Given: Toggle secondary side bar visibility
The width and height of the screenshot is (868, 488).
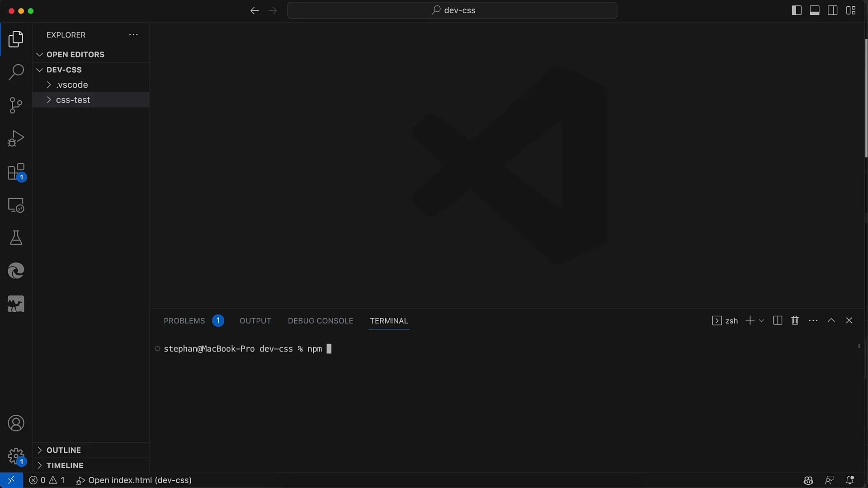Looking at the screenshot, I should tap(833, 10).
